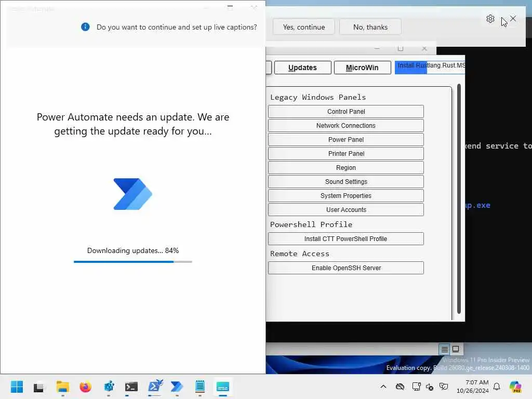Click Enable OpenSSH Server
Image resolution: width=532 pixels, height=399 pixels.
click(x=345, y=268)
